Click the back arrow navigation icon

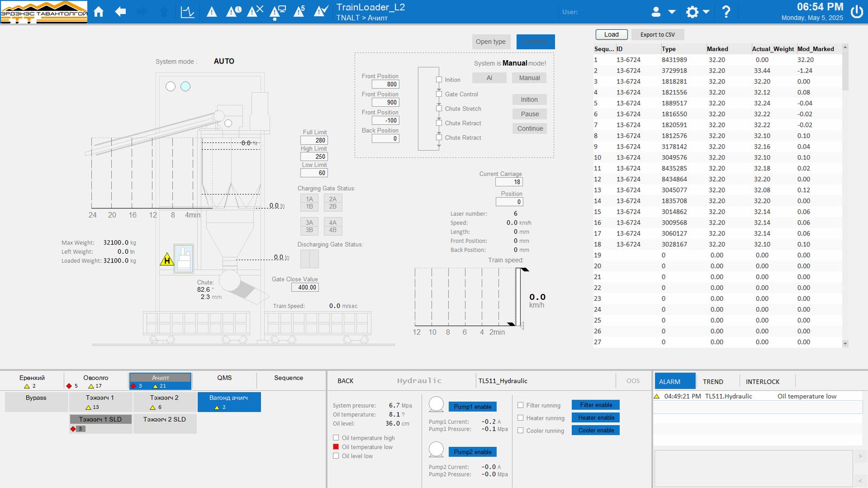[x=120, y=11]
